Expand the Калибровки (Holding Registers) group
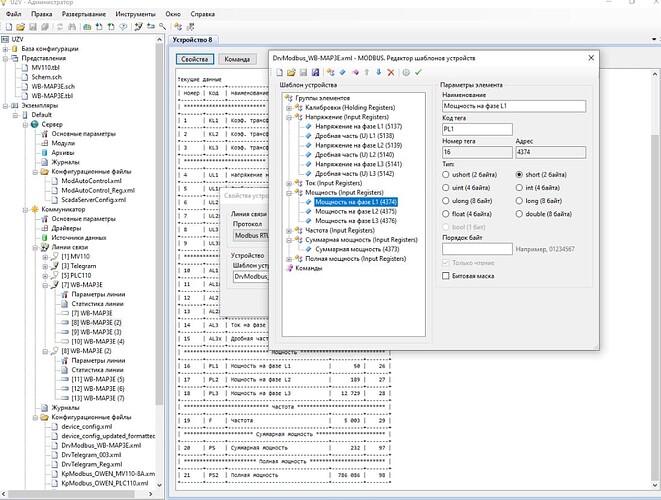 pyautogui.click(x=288, y=107)
